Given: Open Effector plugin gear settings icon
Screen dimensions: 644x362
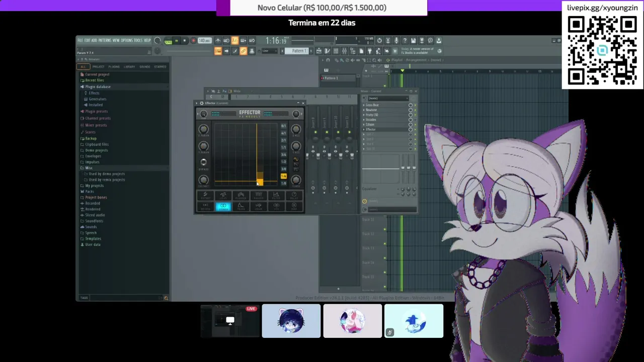Looking at the screenshot, I should (201, 103).
